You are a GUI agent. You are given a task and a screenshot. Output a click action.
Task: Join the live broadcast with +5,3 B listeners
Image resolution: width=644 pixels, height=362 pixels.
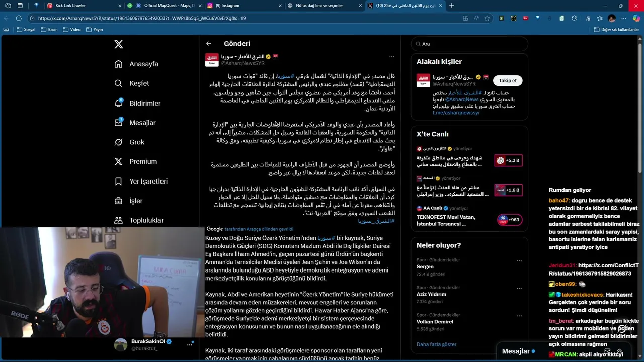508,161
